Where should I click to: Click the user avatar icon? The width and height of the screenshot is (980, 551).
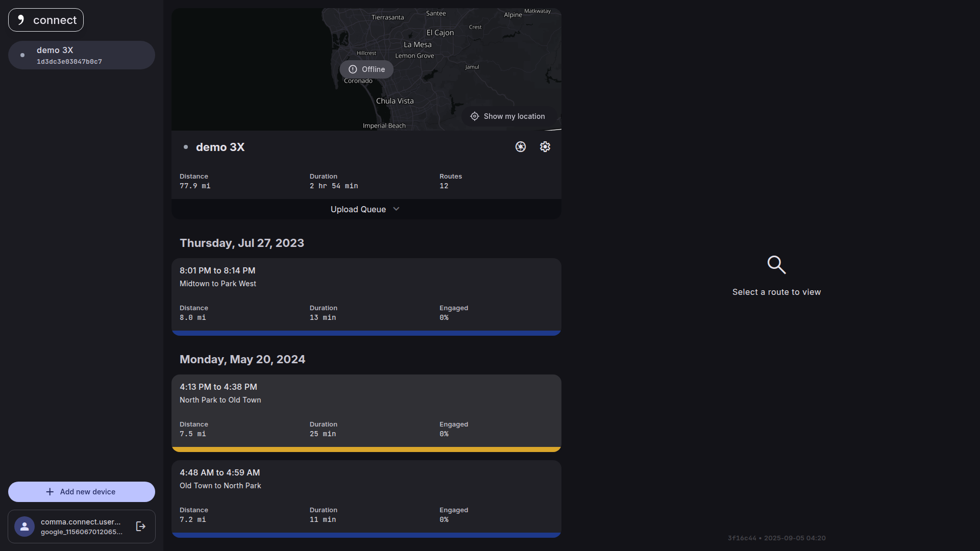click(x=24, y=526)
